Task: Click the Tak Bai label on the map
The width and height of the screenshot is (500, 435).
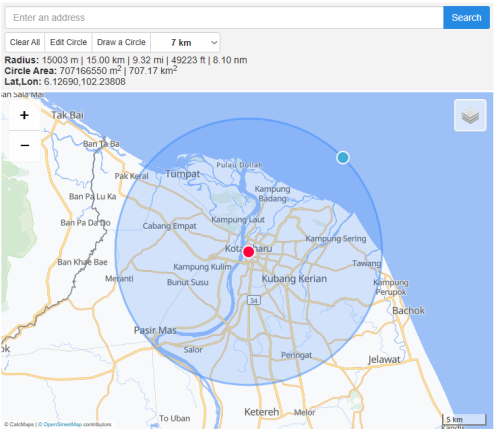Action: (67, 115)
